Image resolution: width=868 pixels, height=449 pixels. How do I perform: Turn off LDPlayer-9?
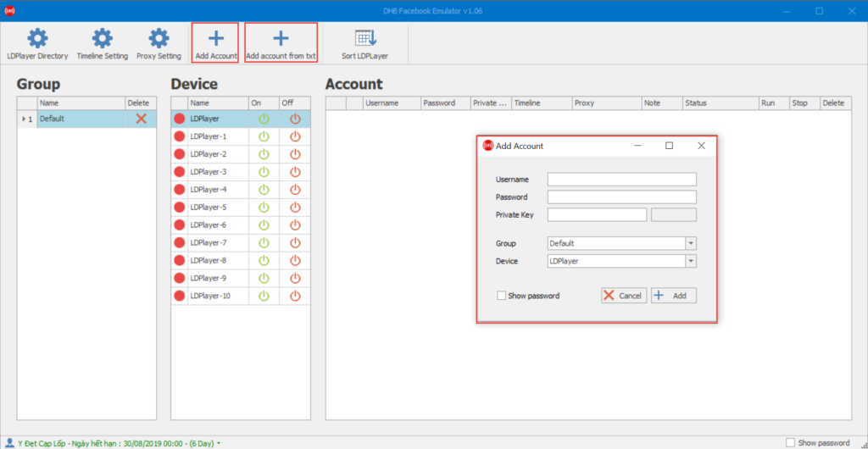pos(295,278)
